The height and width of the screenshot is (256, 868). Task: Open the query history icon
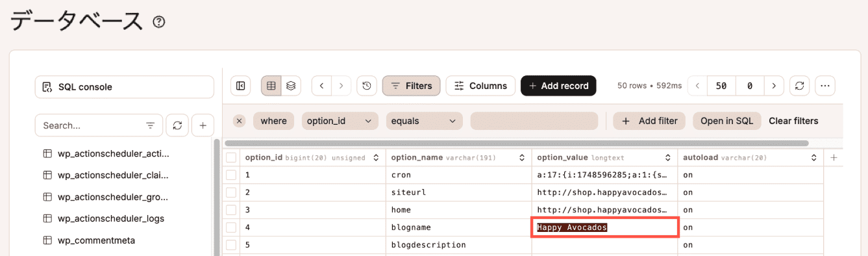click(367, 86)
